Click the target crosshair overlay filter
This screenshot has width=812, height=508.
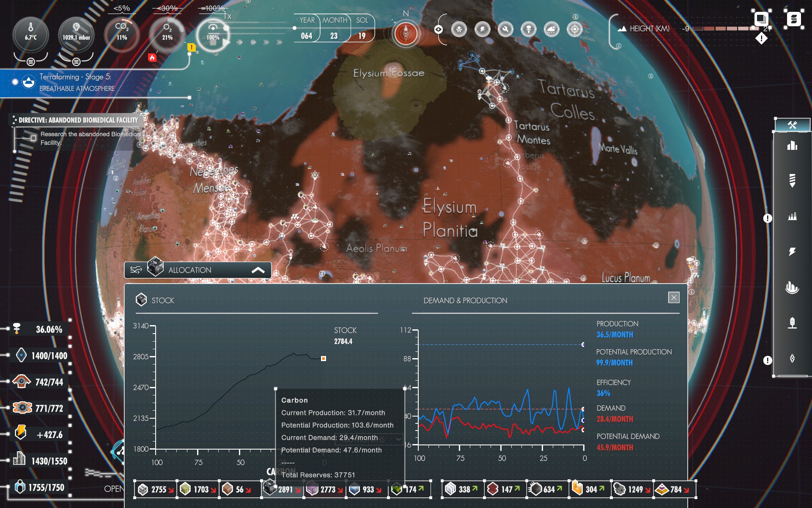(x=574, y=29)
